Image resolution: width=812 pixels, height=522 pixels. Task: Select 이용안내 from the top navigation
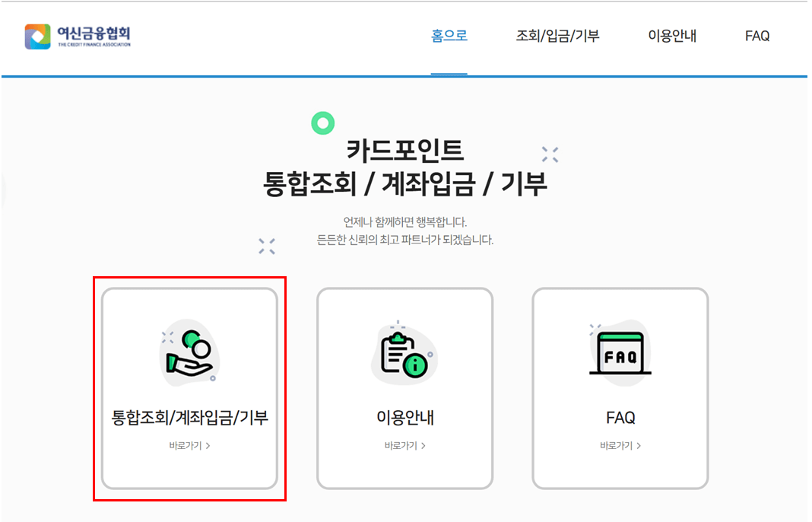tap(671, 36)
